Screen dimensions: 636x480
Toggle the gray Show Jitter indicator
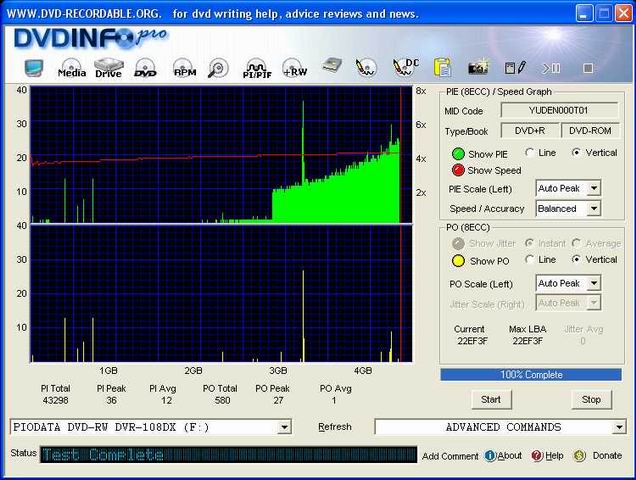click(458, 243)
